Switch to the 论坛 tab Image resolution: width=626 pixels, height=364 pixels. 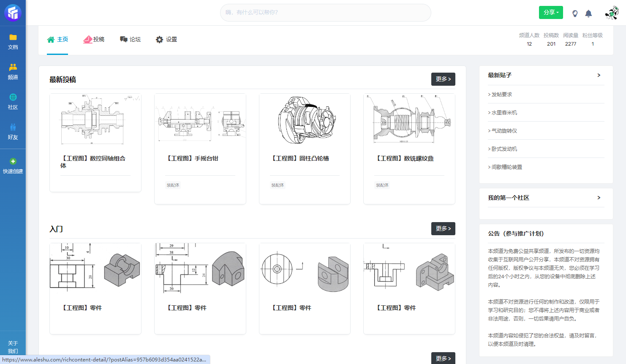130,39
